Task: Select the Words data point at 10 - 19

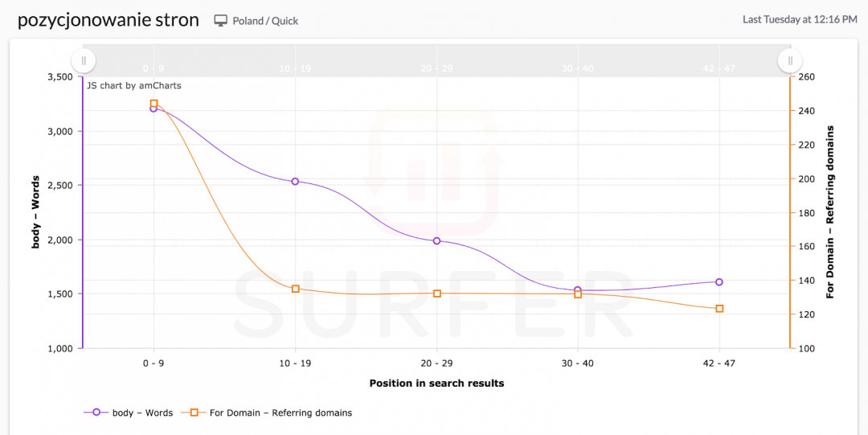Action: 295,182
